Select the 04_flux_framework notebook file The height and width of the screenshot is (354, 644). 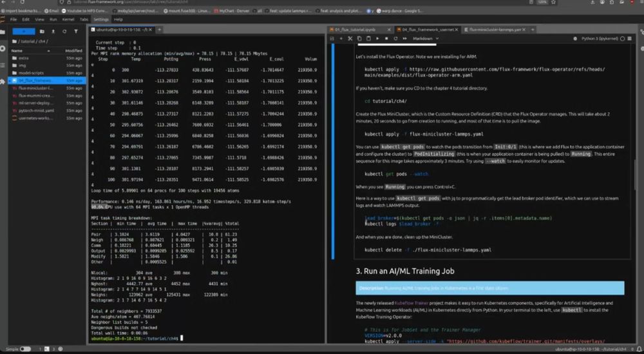(x=47, y=81)
